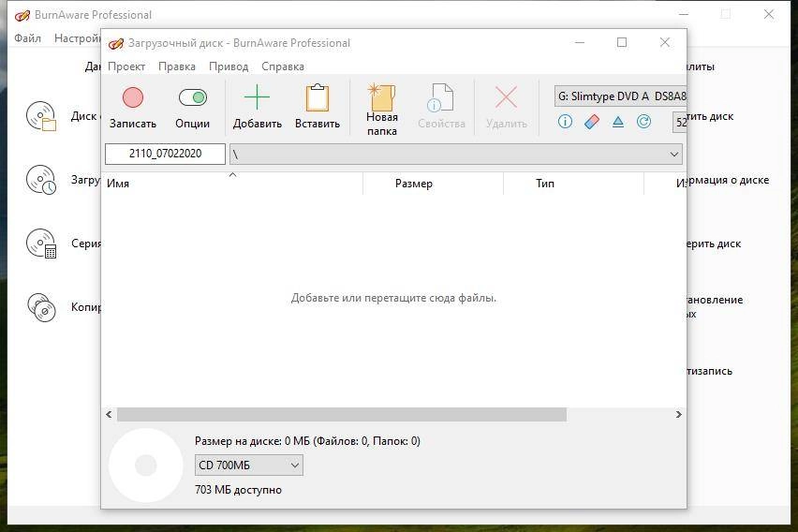The width and height of the screenshot is (798, 532).
Task: Click the Копировать disc icon in the main window
Action: coord(41,307)
